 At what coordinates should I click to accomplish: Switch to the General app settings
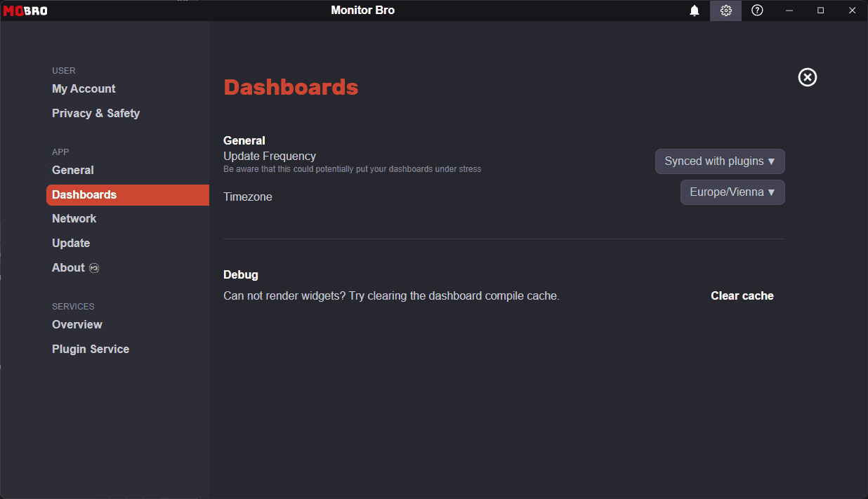(72, 170)
